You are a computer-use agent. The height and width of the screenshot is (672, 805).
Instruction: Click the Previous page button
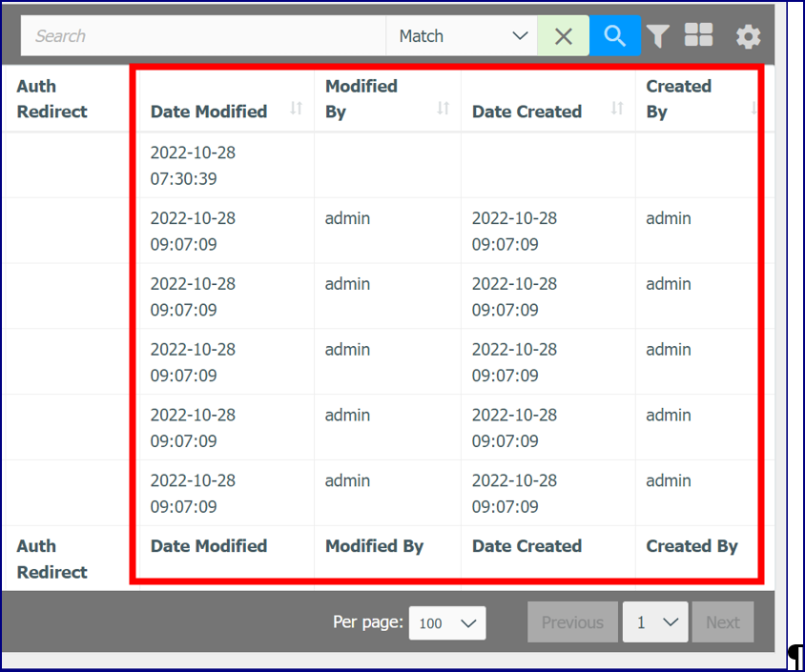click(572, 622)
